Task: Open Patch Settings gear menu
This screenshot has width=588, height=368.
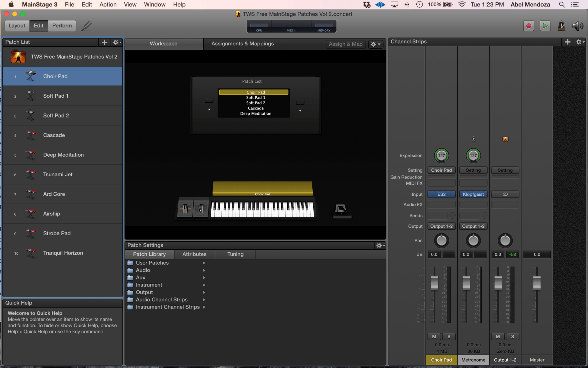Action: tap(380, 245)
